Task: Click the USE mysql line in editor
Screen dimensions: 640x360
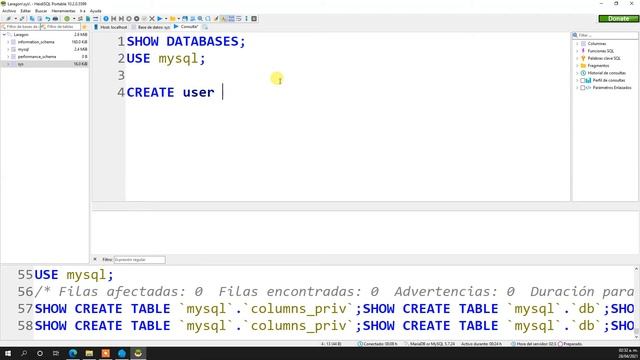Action: [x=166, y=58]
